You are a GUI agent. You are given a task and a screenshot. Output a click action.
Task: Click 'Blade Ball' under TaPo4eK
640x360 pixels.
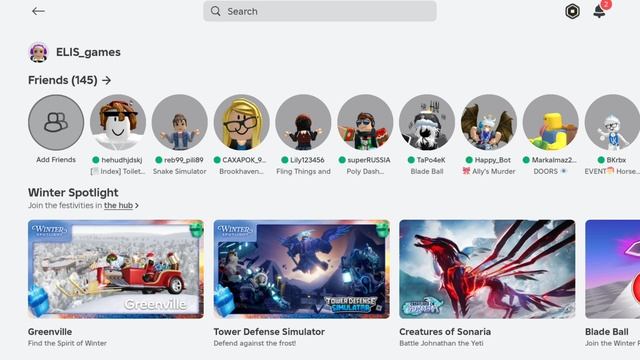coord(427,171)
